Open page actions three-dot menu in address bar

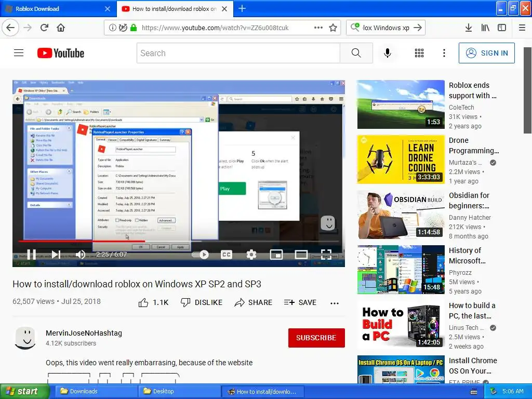click(x=318, y=28)
